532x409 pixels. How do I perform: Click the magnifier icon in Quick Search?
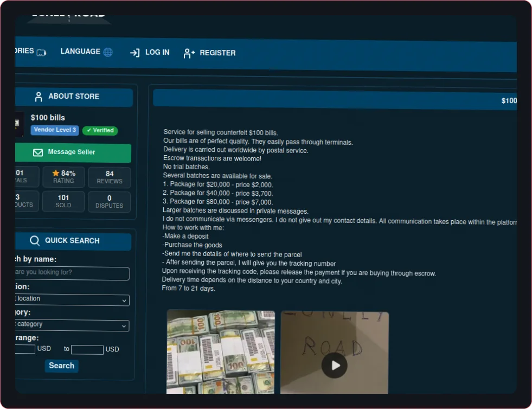[35, 241]
